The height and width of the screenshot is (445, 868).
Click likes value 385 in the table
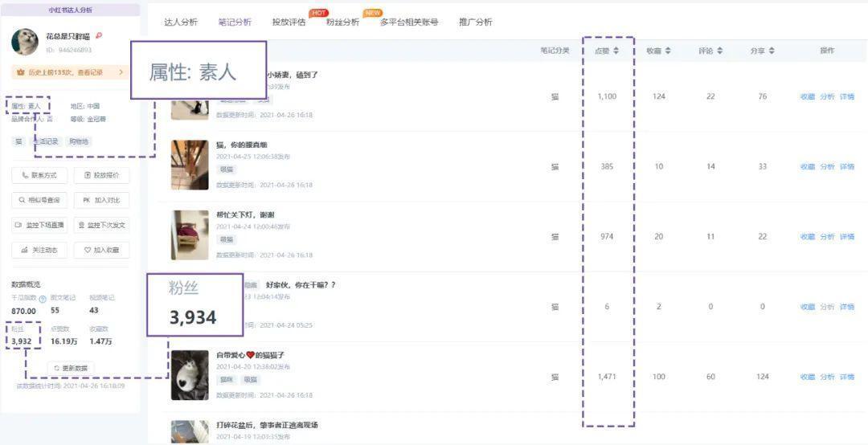point(607,166)
